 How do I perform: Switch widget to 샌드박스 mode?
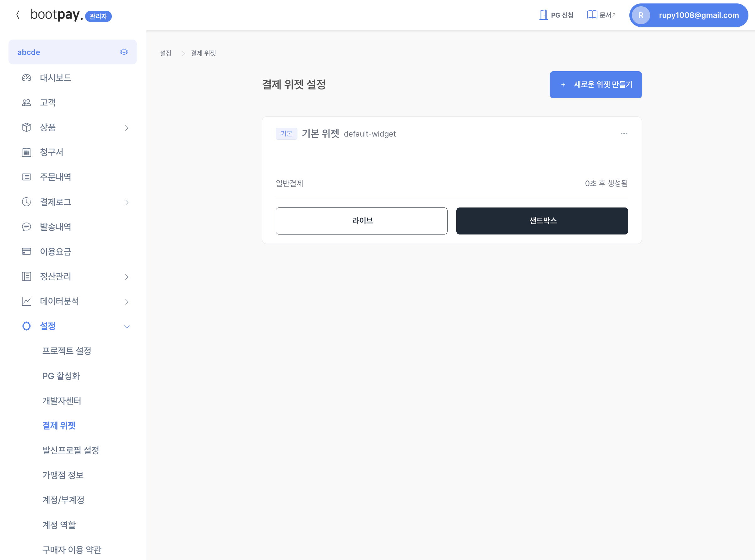(542, 221)
